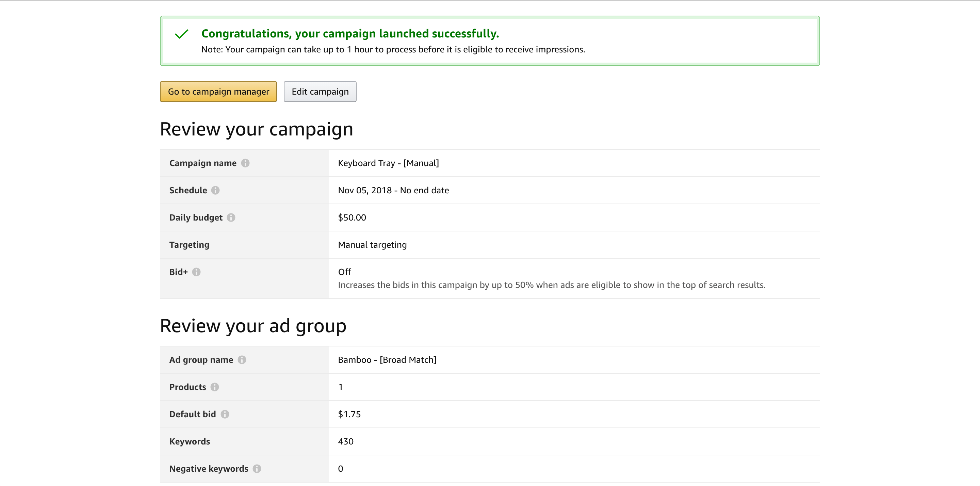Click info icon next to Default bid
The image size is (980, 486).
tap(225, 414)
